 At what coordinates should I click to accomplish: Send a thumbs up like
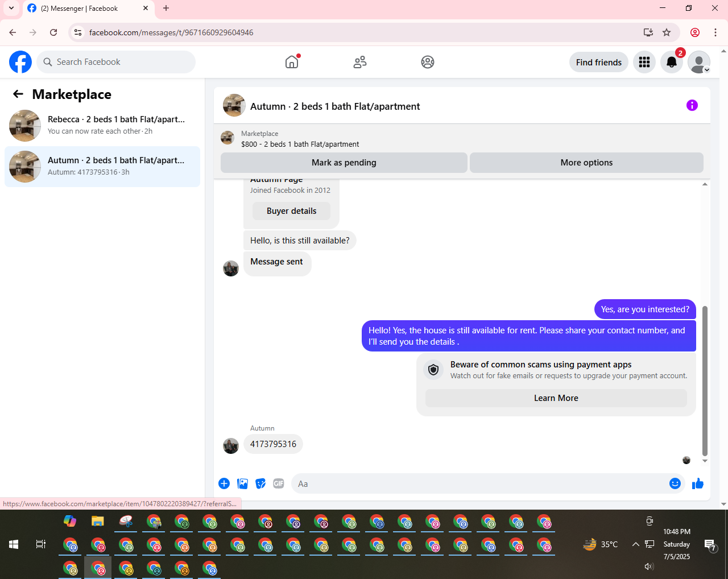click(x=698, y=483)
